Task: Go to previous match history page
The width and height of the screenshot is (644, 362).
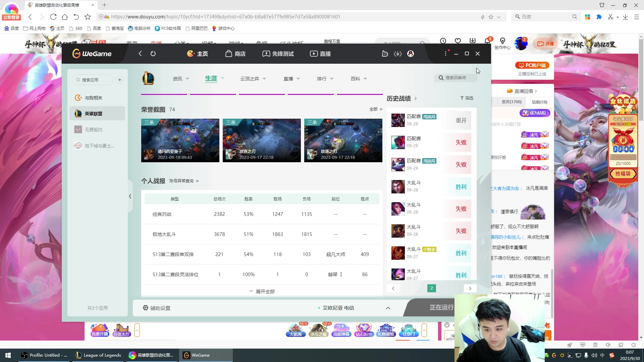Action: tap(393, 288)
